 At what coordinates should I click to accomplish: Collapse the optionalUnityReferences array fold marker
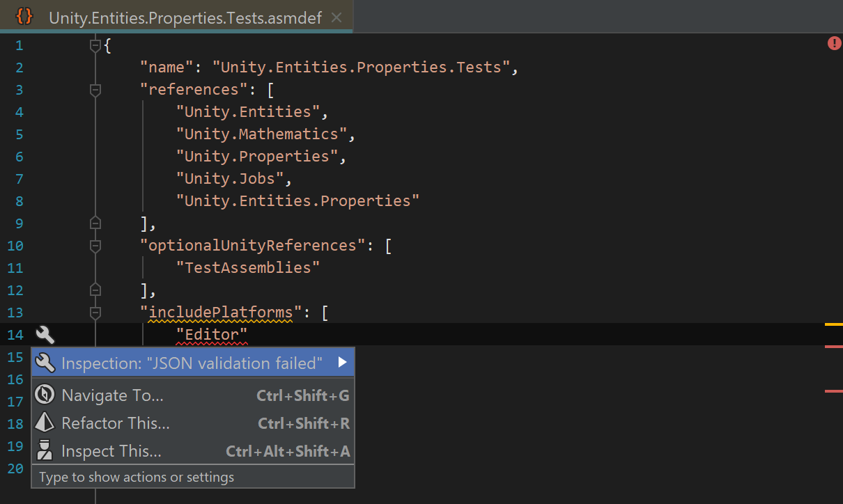pyautogui.click(x=95, y=246)
